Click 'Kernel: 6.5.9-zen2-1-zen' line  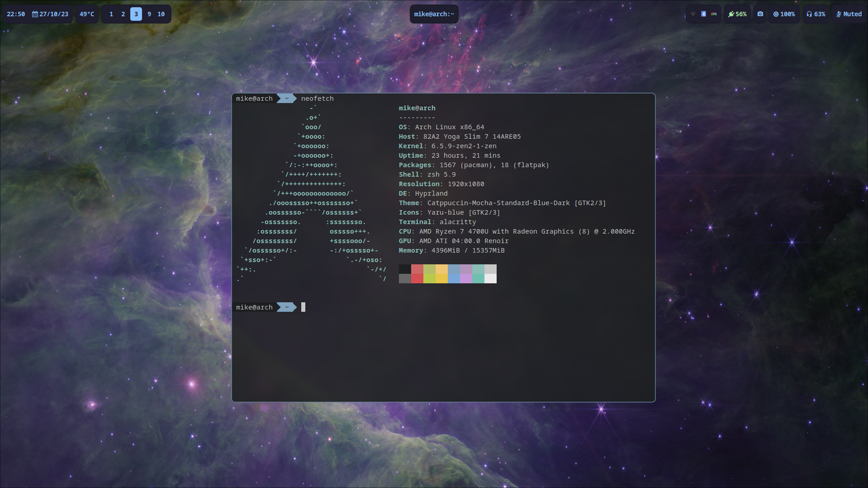448,146
